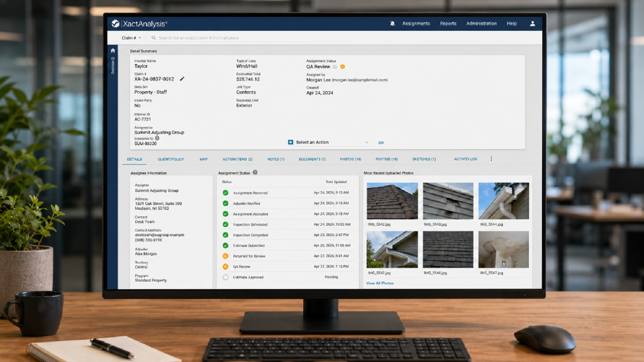Open the Claim # search type dropdown
This screenshot has width=644, height=362.
tap(131, 38)
